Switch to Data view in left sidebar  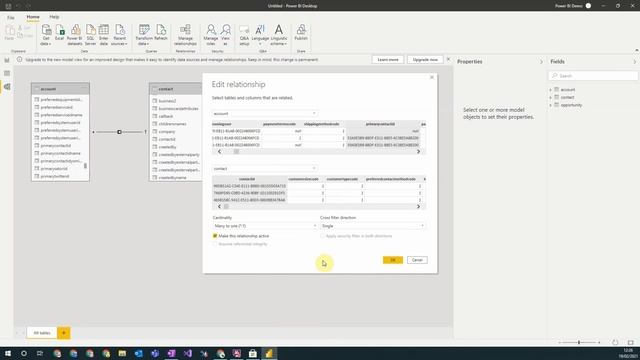[7, 73]
